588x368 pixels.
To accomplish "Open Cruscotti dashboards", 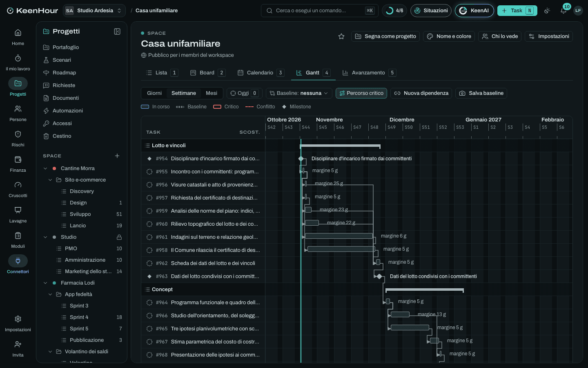I will 18,189.
